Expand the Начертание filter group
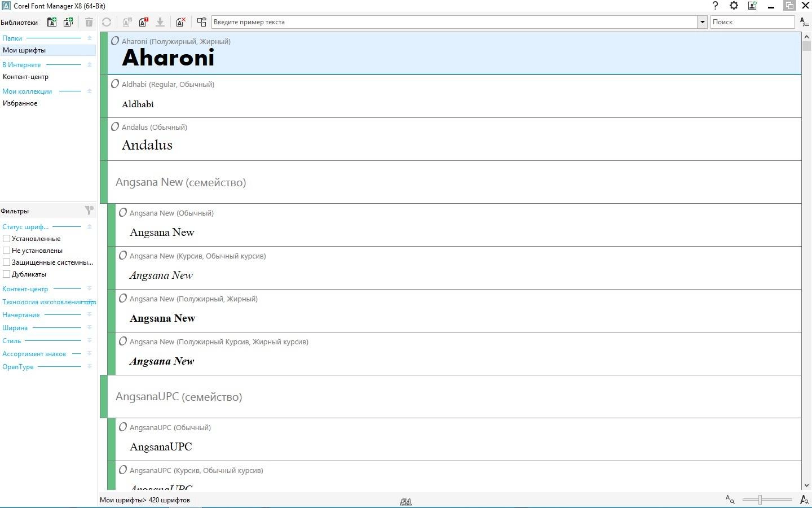Viewport: 812px width, 508px height. click(89, 314)
